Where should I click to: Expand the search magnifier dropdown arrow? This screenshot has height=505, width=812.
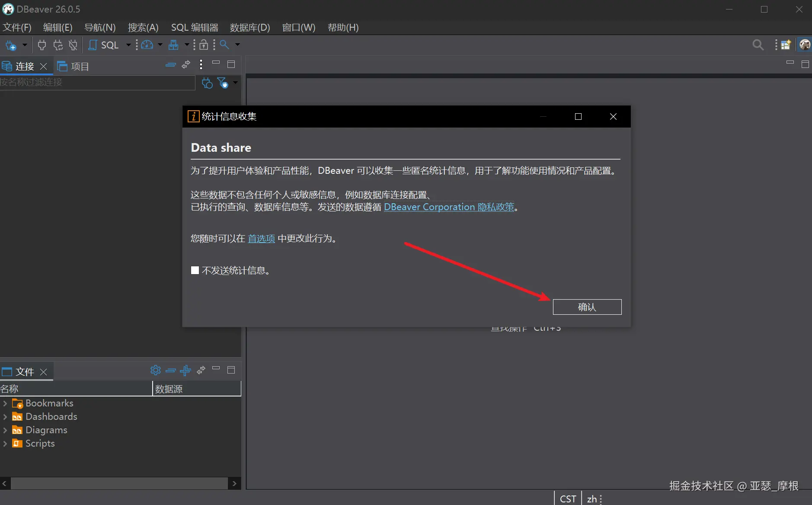237,45
